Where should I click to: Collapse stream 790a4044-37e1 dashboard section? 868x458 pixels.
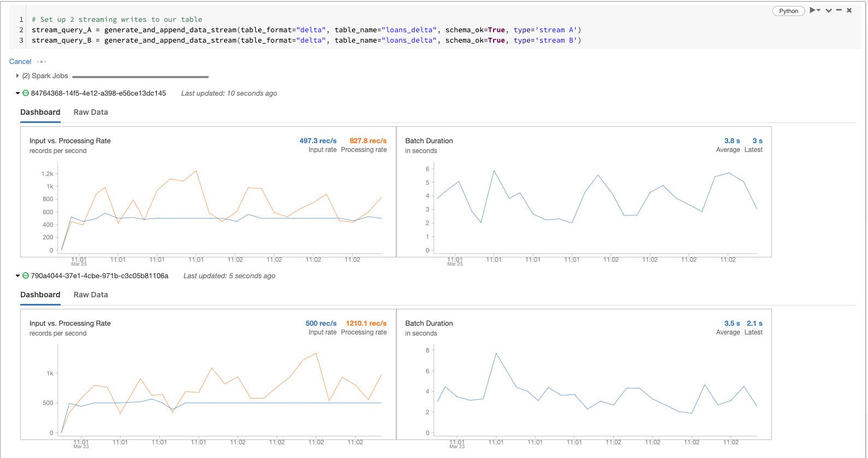point(18,276)
